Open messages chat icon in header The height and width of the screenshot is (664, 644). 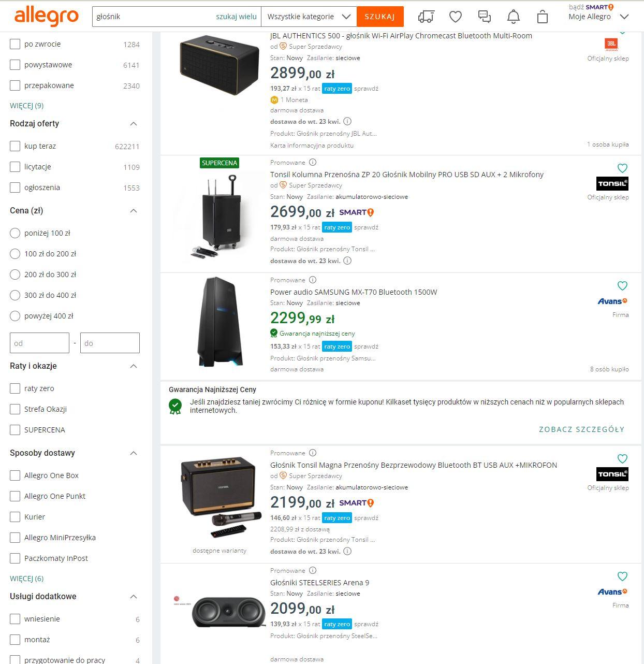pyautogui.click(x=485, y=17)
